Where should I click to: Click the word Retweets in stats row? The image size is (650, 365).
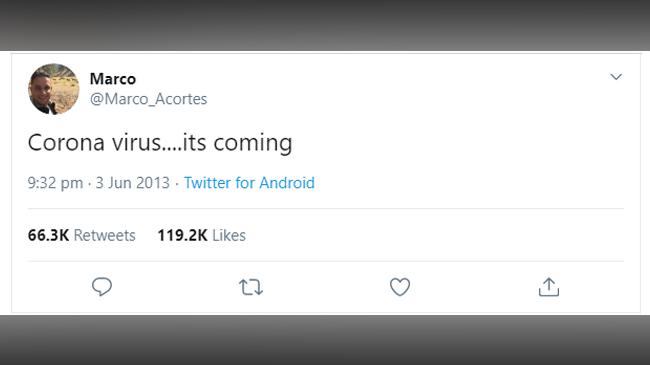tap(104, 235)
